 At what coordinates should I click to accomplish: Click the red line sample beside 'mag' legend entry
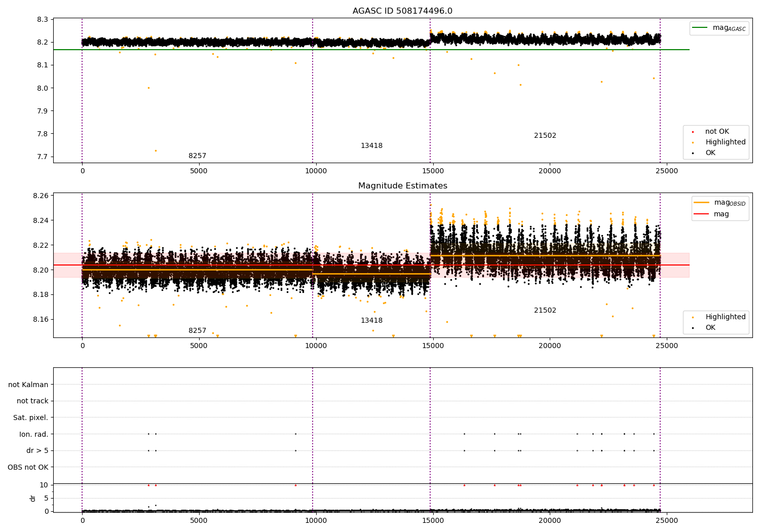click(x=701, y=214)
